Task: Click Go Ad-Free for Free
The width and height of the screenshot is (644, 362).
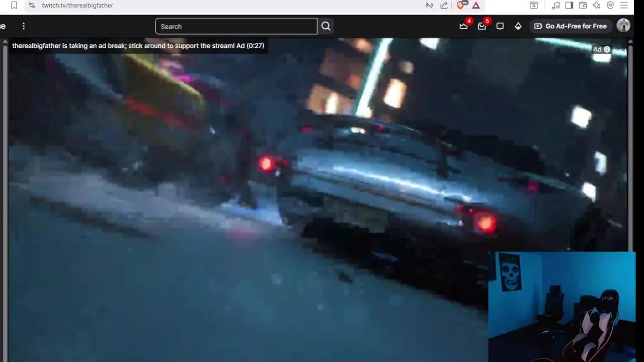Action: click(570, 26)
